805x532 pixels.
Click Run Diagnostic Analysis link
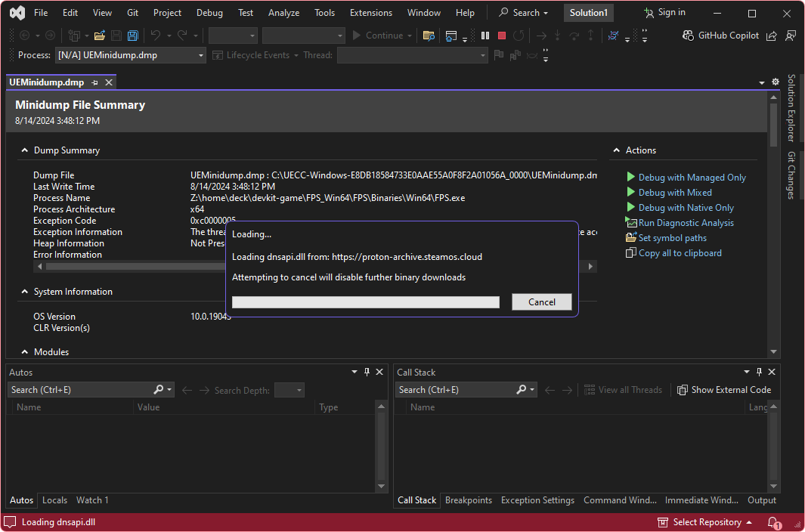[686, 223]
